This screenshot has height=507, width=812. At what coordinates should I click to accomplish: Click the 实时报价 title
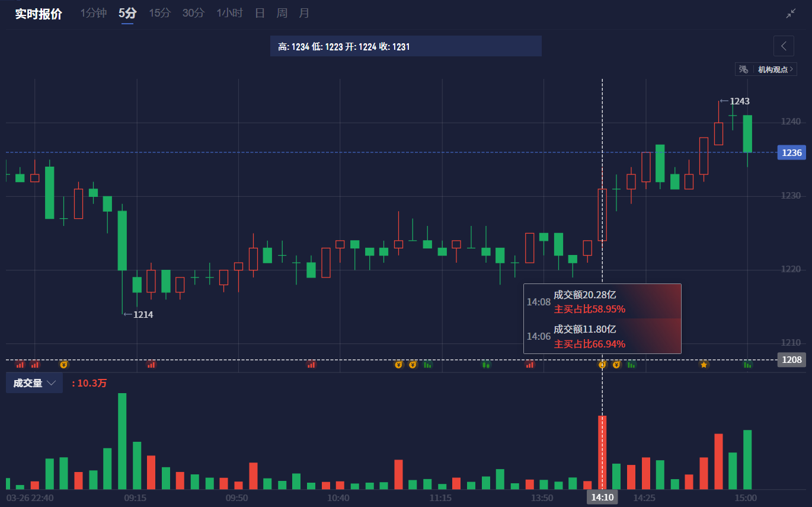point(39,14)
